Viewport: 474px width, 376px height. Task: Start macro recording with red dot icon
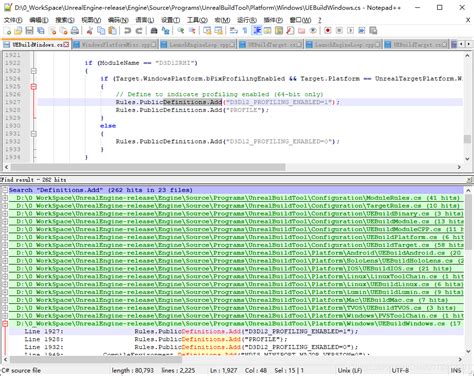[x=328, y=31]
